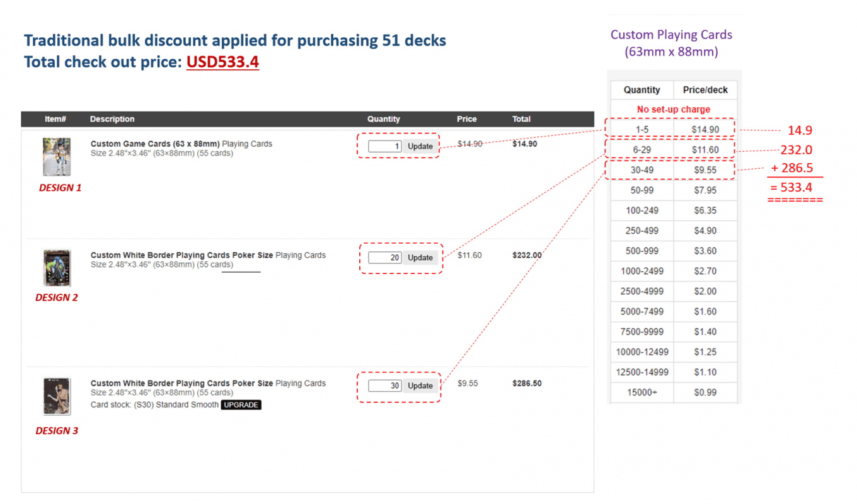
Task: Select the 1000-2499 pricing tier row
Action: [673, 271]
